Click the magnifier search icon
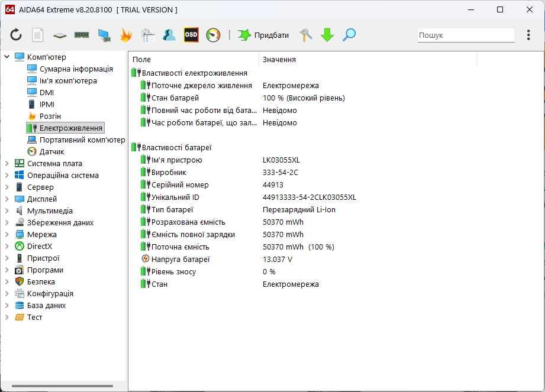 coord(349,35)
